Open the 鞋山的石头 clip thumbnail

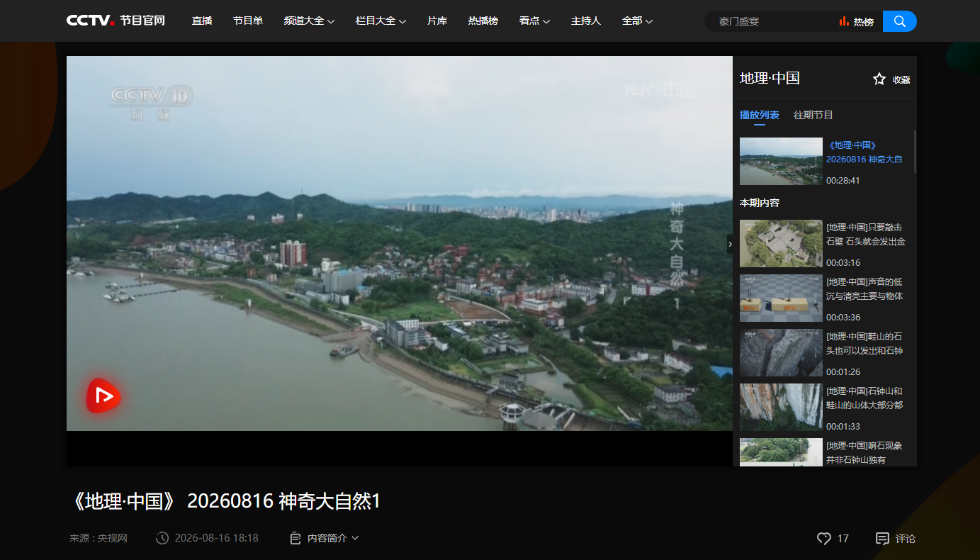pyautogui.click(x=781, y=352)
